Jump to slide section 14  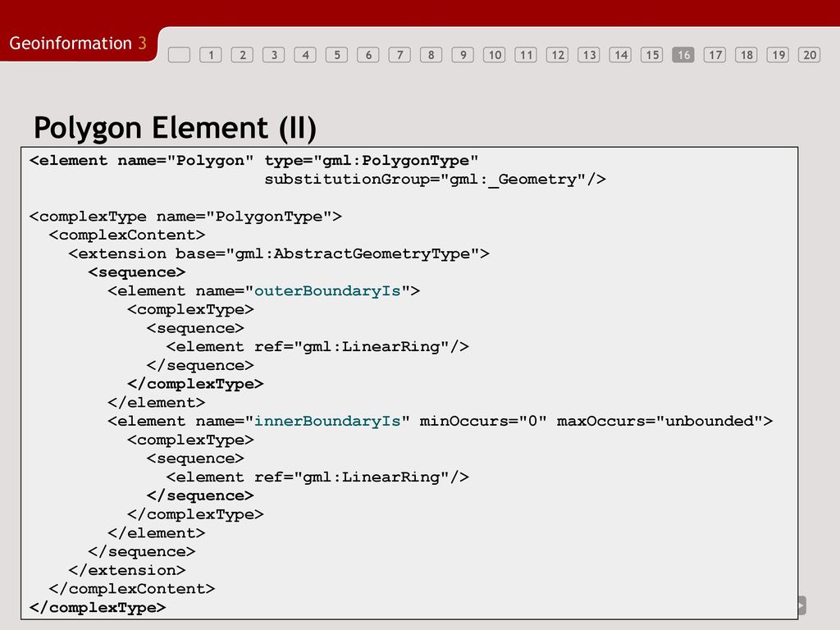[620, 55]
